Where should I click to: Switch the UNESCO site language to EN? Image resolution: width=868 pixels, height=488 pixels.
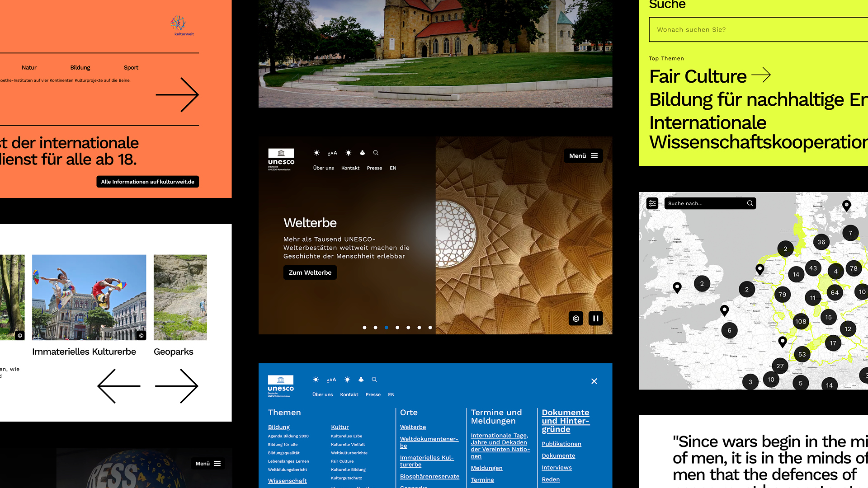point(392,168)
